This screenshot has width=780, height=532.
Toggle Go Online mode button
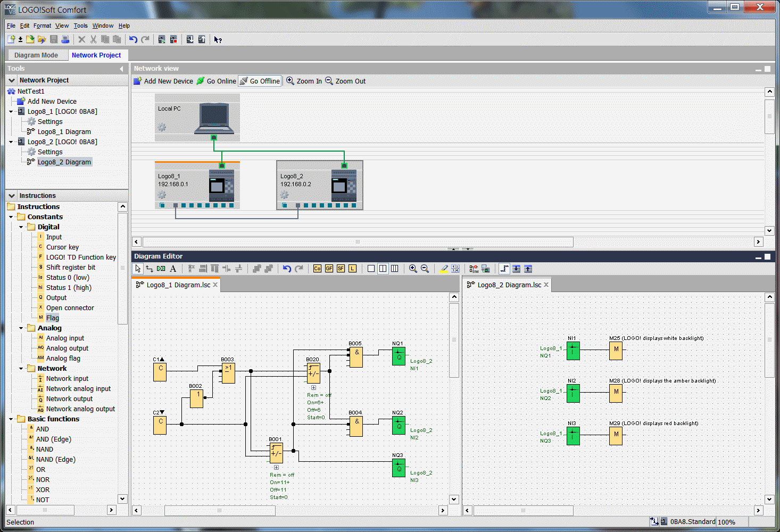(216, 81)
